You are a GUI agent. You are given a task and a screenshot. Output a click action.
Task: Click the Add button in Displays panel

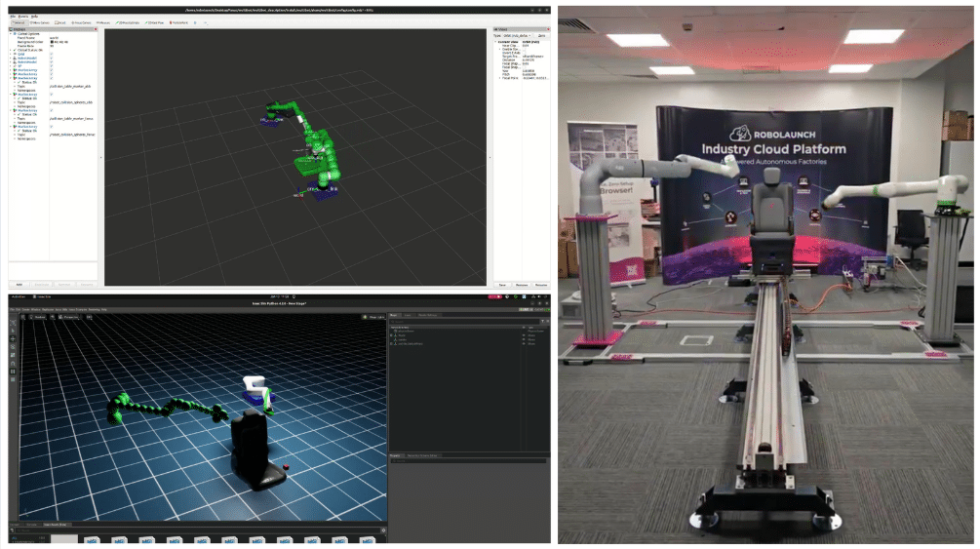pos(20,285)
